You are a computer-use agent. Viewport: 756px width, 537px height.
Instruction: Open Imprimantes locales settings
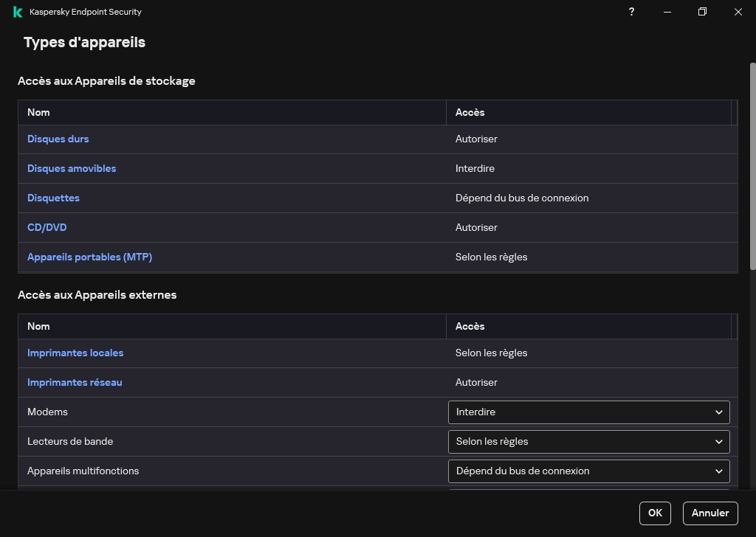click(75, 353)
